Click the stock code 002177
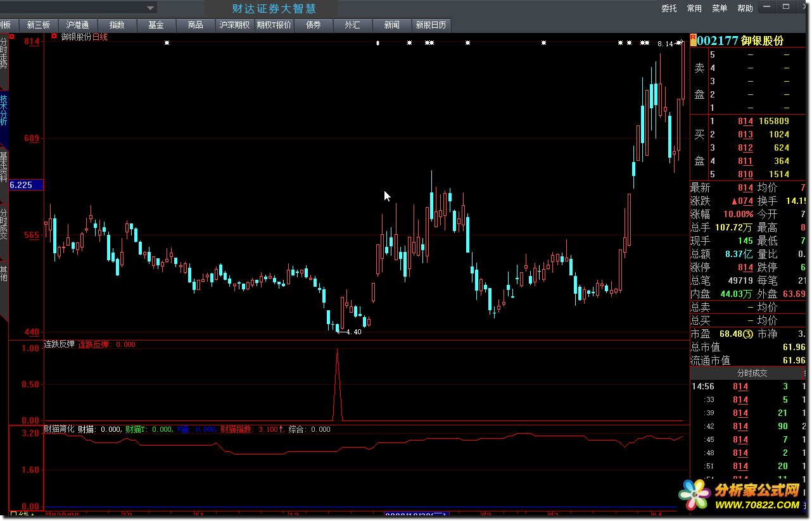 [x=718, y=41]
